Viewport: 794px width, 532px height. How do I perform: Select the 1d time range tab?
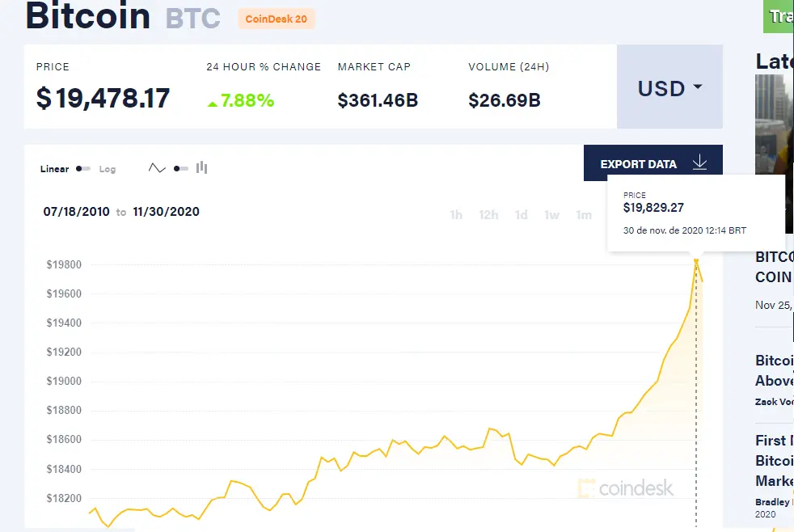(522, 215)
